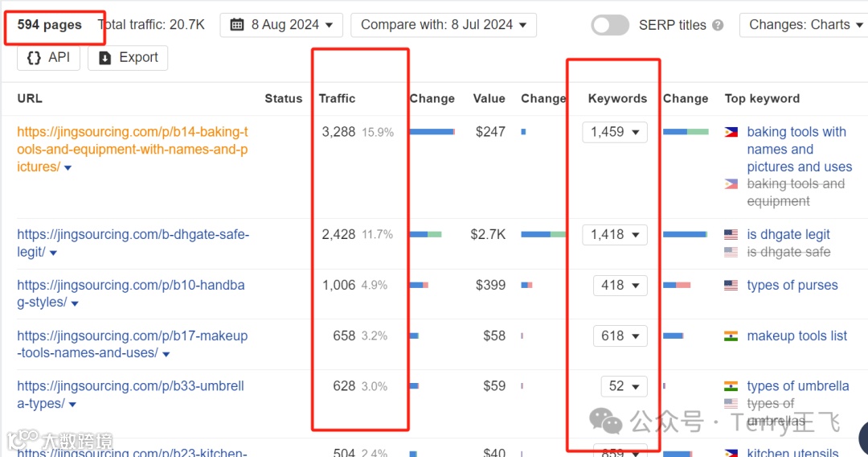Click traffic change bar for 2,428 row
The height and width of the screenshot is (457, 868).
(425, 234)
